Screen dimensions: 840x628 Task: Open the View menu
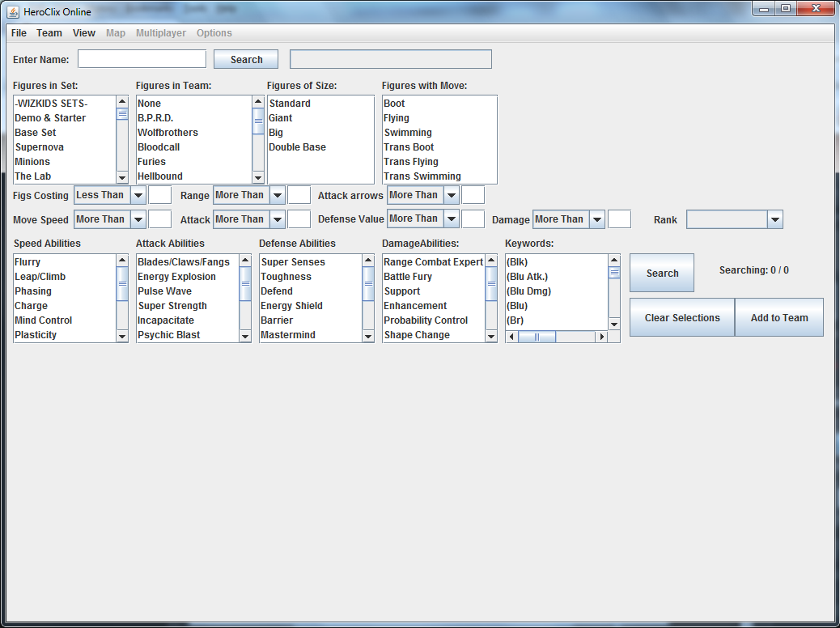pyautogui.click(x=84, y=32)
